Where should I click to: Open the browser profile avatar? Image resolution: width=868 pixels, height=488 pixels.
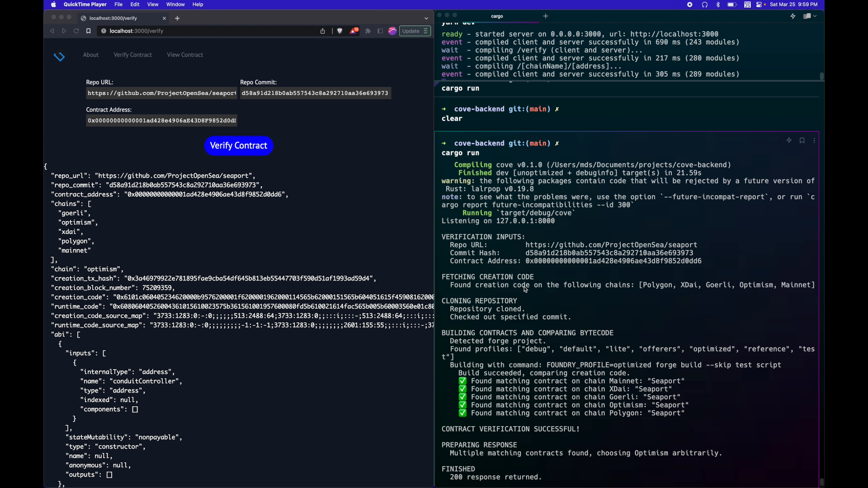pos(392,31)
